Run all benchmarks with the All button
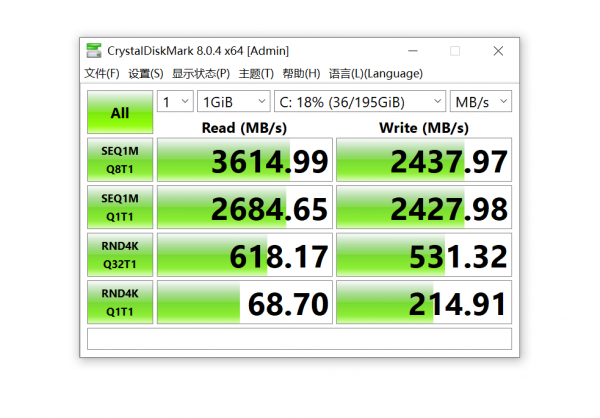Screen dimensions: 600x418 click(120, 113)
